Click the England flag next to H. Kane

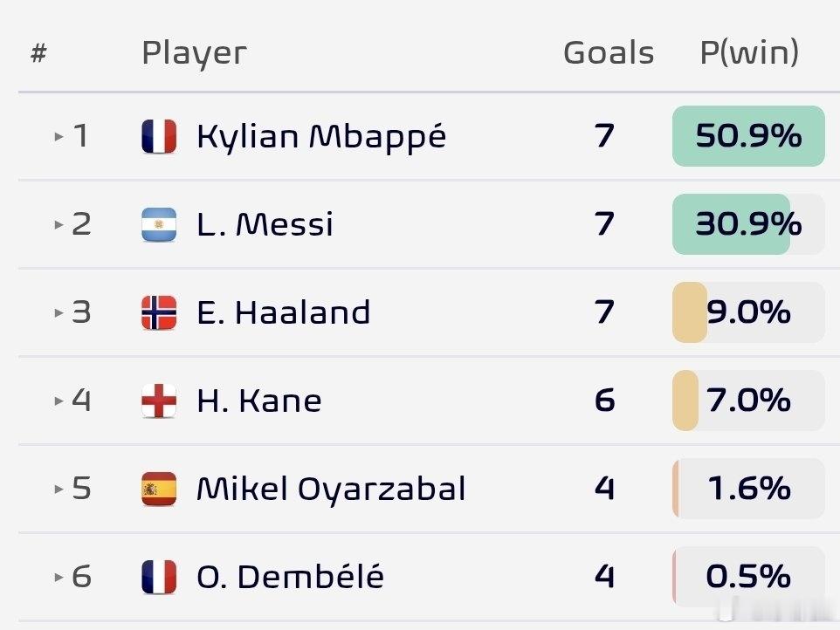(159, 401)
